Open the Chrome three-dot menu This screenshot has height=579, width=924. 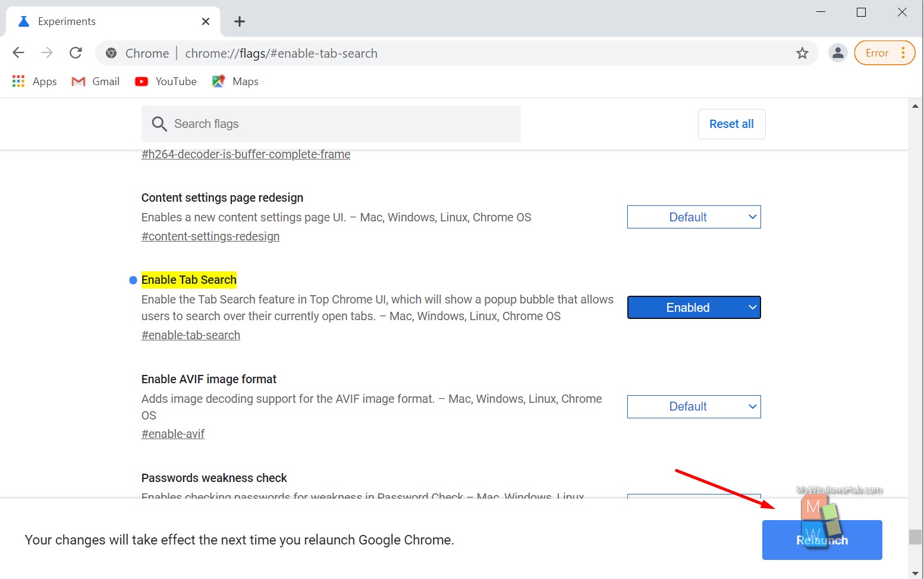(x=903, y=53)
